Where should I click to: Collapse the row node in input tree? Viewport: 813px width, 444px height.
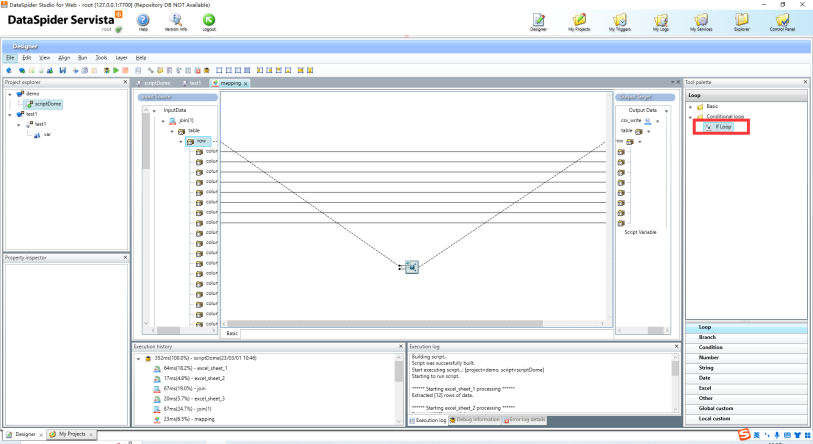click(181, 141)
